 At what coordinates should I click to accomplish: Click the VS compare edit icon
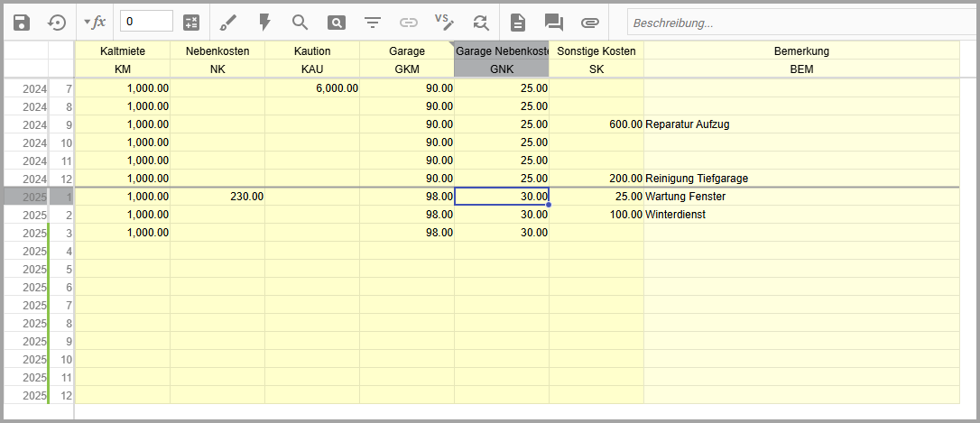[444, 22]
